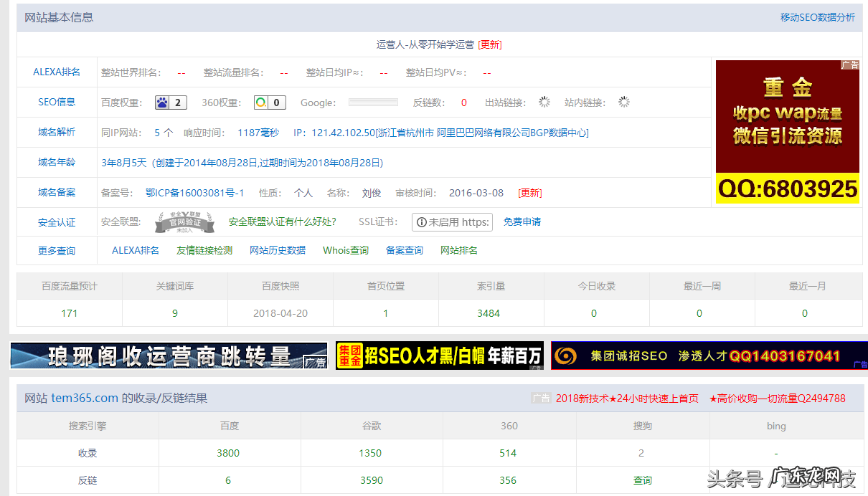Click the Google PR progress bar
Image resolution: width=868 pixels, height=496 pixels.
pyautogui.click(x=372, y=102)
